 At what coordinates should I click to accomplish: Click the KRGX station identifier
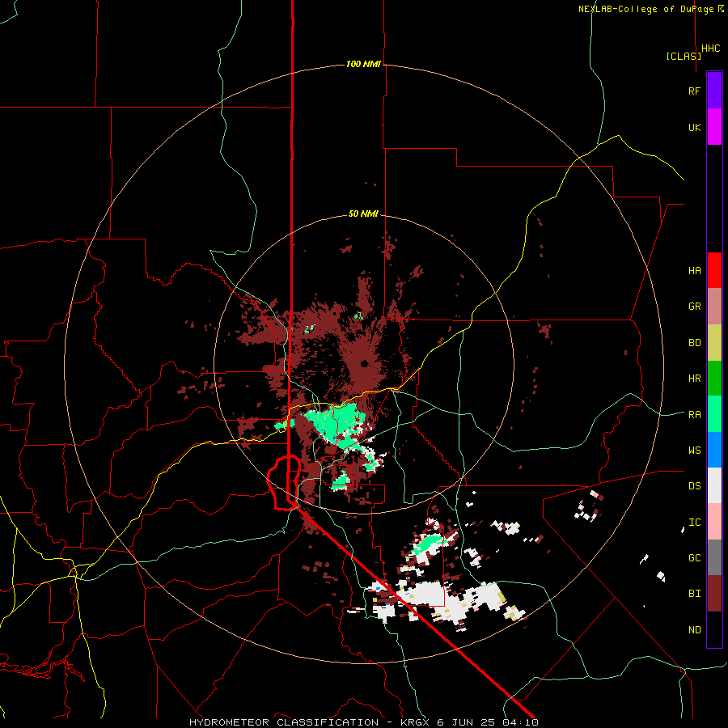coord(415,722)
